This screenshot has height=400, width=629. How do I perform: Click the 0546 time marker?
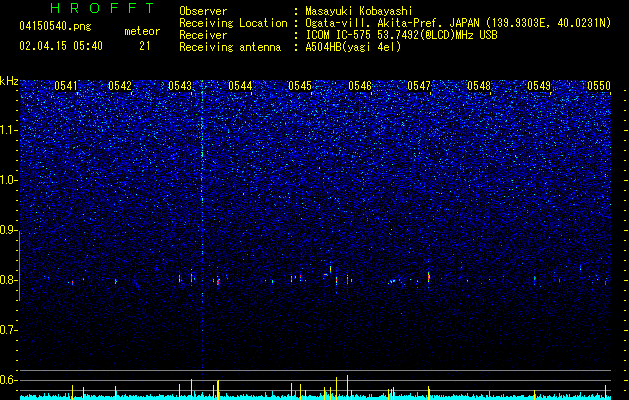[x=360, y=86]
